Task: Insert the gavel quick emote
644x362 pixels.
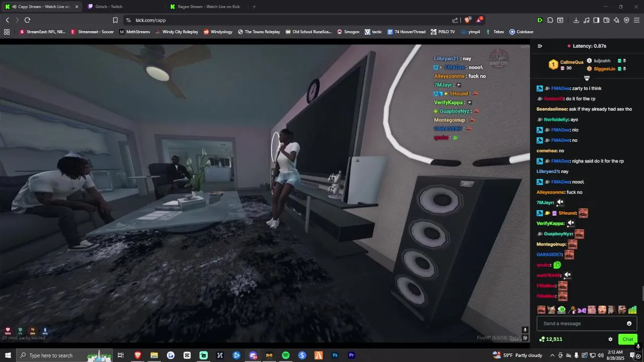Action: (x=572, y=310)
